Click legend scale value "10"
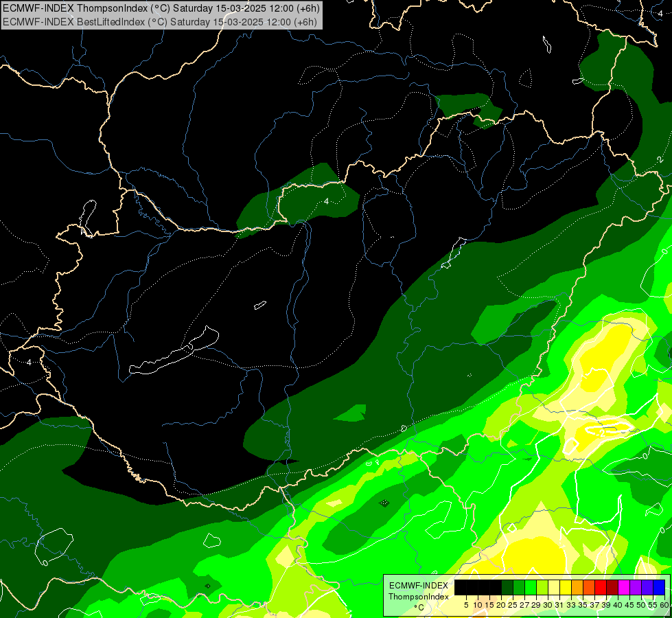This screenshot has height=618, width=672. 478,605
